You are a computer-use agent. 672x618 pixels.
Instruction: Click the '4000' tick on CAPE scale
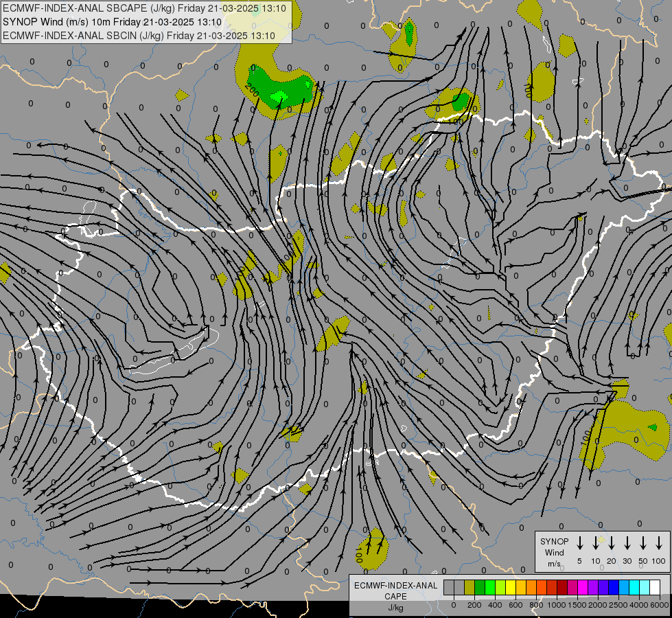click(x=639, y=605)
